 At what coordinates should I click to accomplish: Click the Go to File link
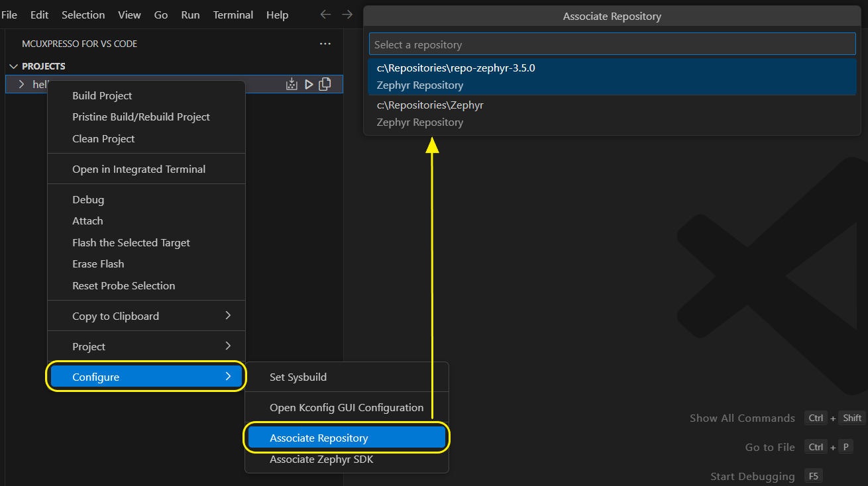[x=770, y=447]
